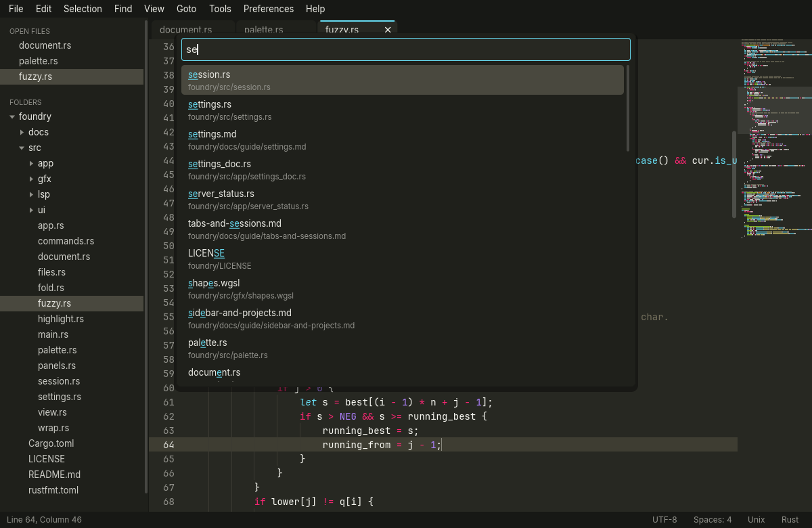
Task: Expand the ui folder
Action: point(31,210)
